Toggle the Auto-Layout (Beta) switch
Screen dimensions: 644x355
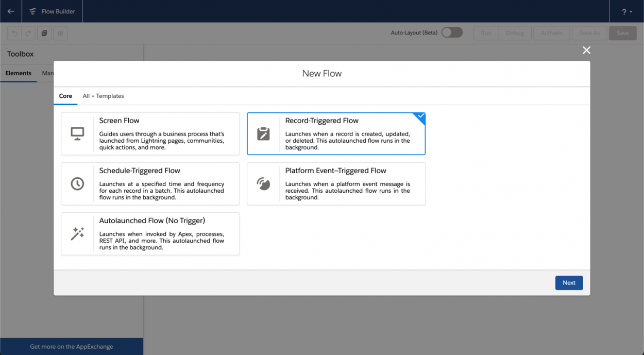coord(452,32)
